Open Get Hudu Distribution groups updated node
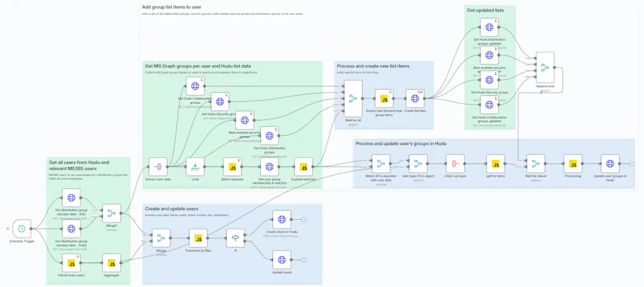Viewport: 644px width, 287px height. point(489,27)
